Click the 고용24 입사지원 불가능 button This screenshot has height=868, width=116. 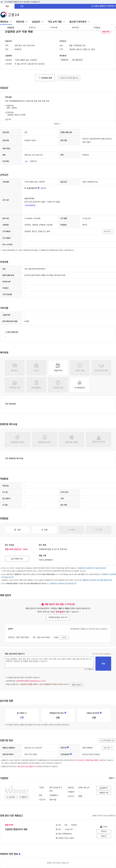click(69, 78)
